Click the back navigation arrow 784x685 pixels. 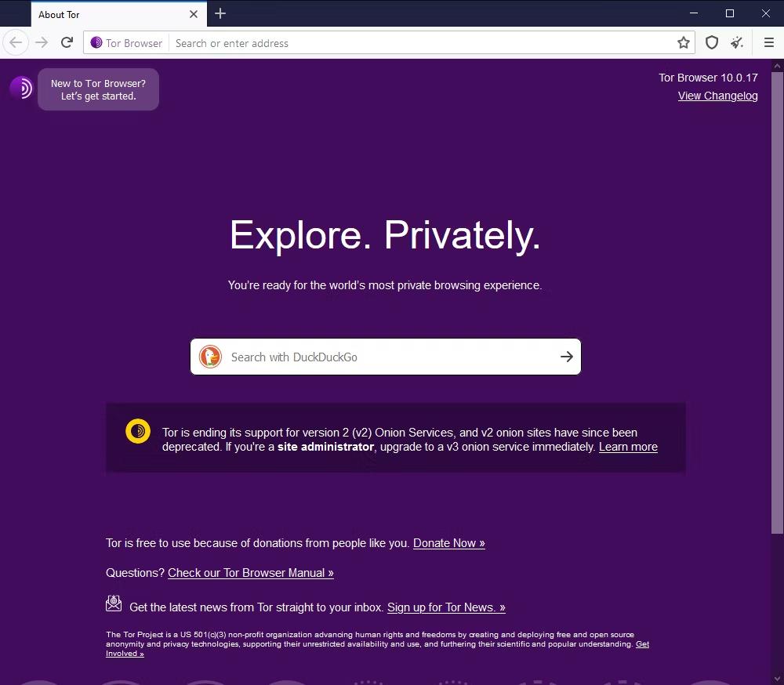(16, 42)
